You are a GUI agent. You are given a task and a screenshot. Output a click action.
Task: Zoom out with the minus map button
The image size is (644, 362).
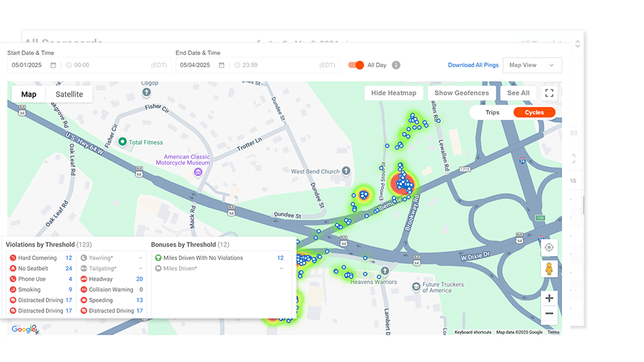[549, 314]
